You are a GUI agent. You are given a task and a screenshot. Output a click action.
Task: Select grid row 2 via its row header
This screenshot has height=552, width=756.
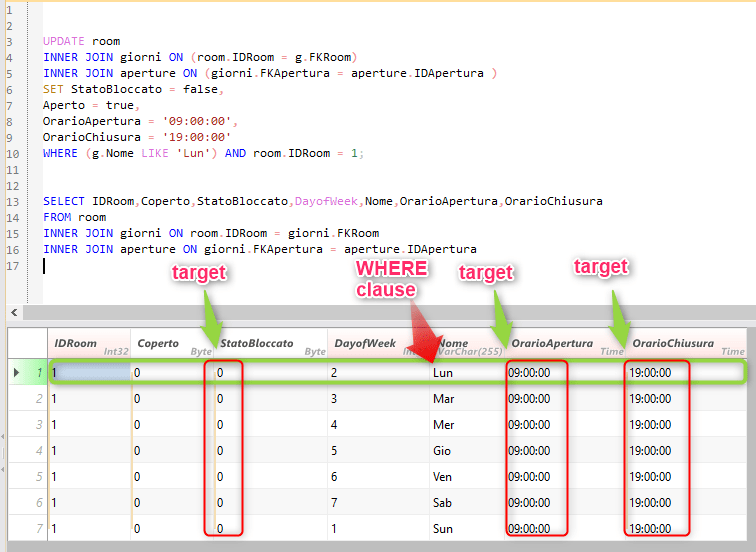tap(27, 399)
